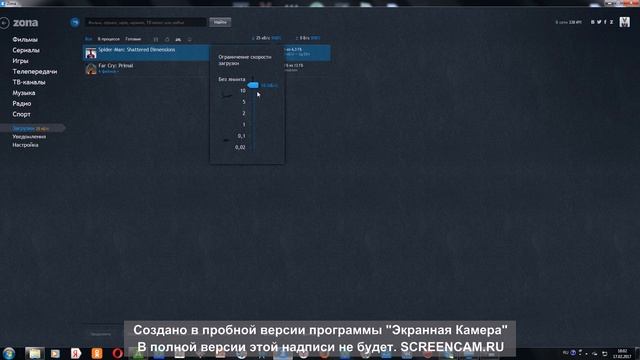Select Загрузки in the sidebar
This screenshot has width=640, height=360.
coord(32,129)
